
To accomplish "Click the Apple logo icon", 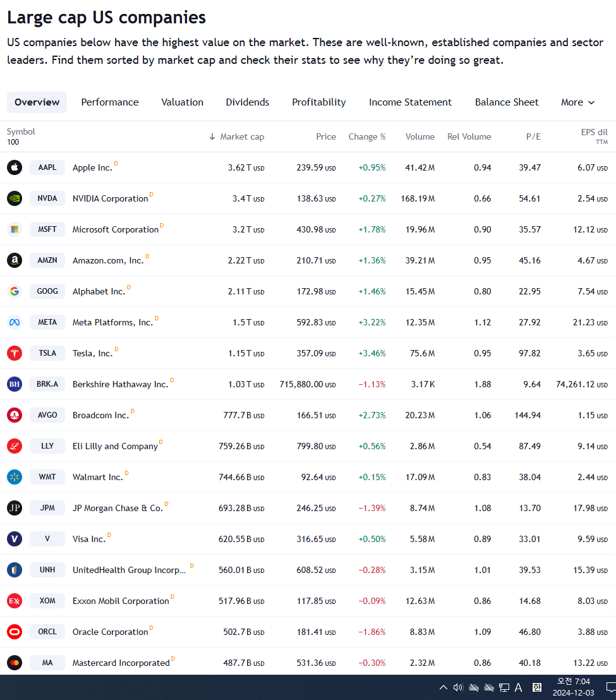I will click(x=15, y=167).
